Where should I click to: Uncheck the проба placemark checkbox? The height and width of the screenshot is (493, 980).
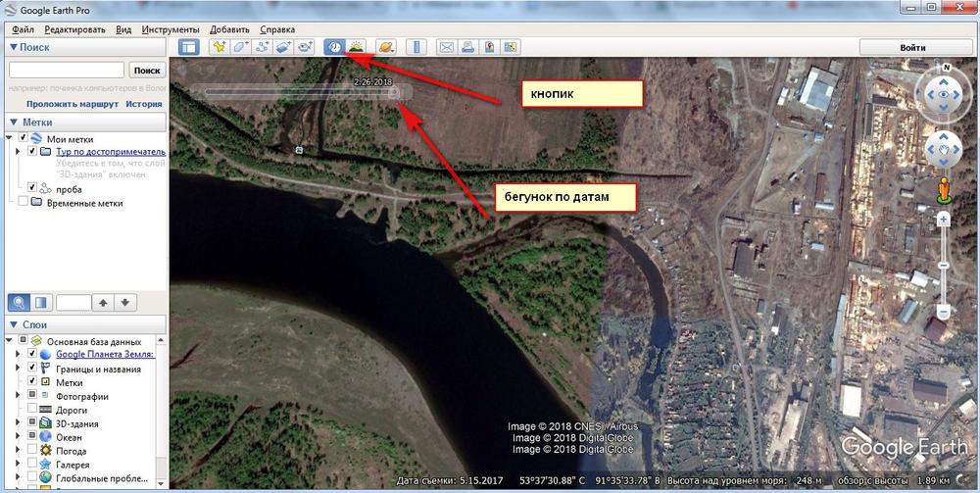(32, 187)
